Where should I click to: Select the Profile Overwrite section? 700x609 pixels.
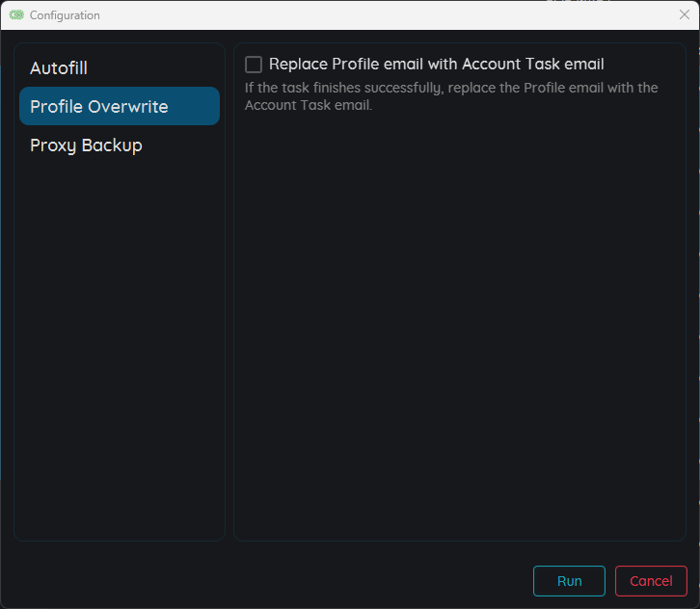(120, 106)
